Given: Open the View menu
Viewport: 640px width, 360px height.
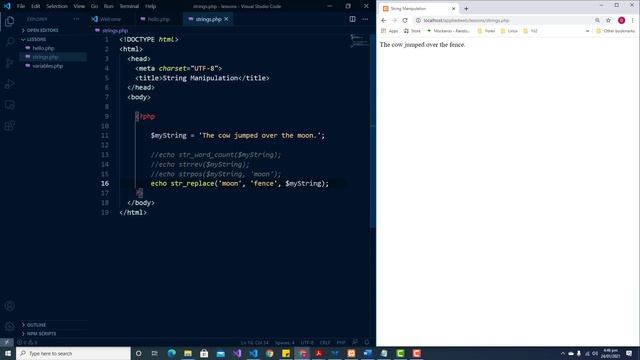Looking at the screenshot, I should point(79,6).
